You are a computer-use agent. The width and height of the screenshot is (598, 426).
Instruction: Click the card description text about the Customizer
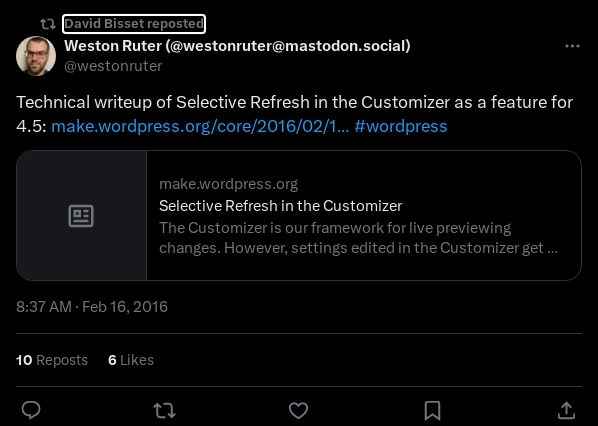click(358, 238)
